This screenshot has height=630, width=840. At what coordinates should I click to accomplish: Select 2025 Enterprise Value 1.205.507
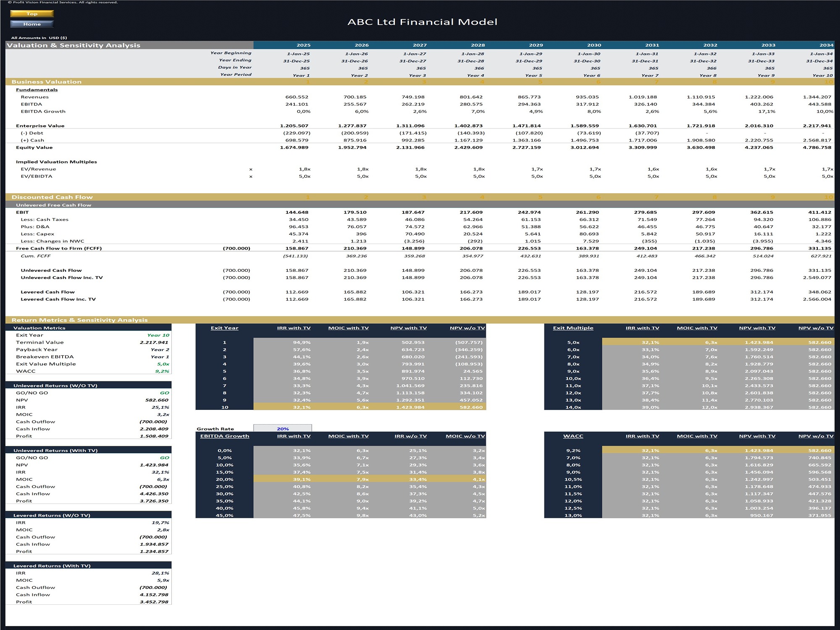click(294, 126)
